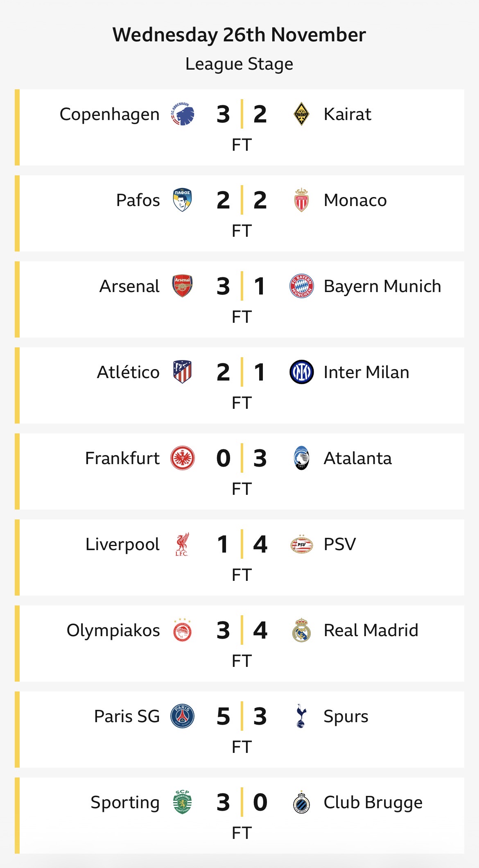Click the Frankfurt eagle crest
479x868 pixels.
click(x=182, y=458)
